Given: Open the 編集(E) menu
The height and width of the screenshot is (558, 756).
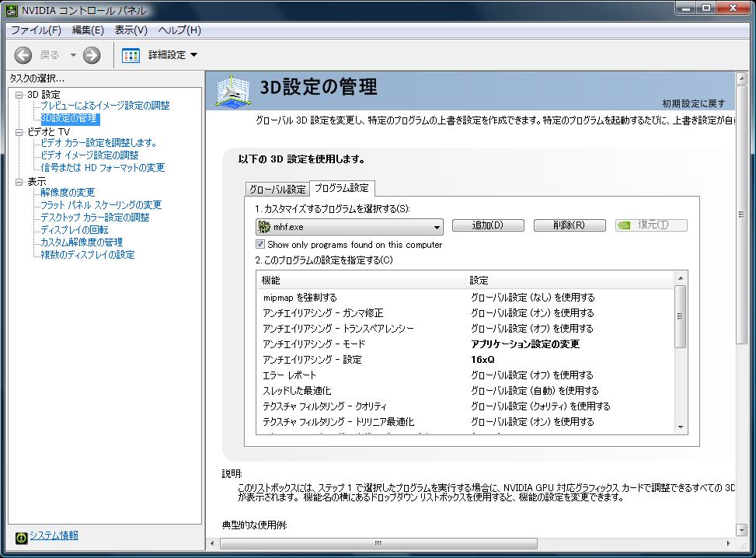Looking at the screenshot, I should pos(88,30).
